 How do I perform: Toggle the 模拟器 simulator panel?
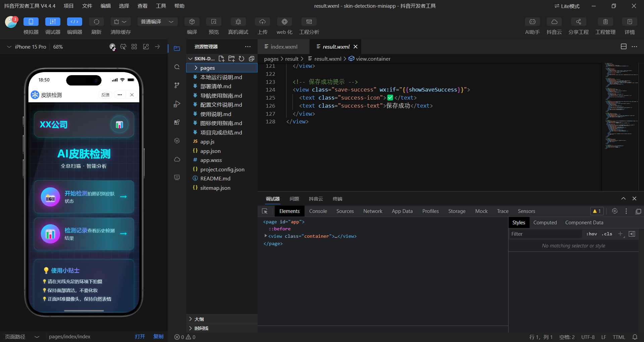(31, 22)
